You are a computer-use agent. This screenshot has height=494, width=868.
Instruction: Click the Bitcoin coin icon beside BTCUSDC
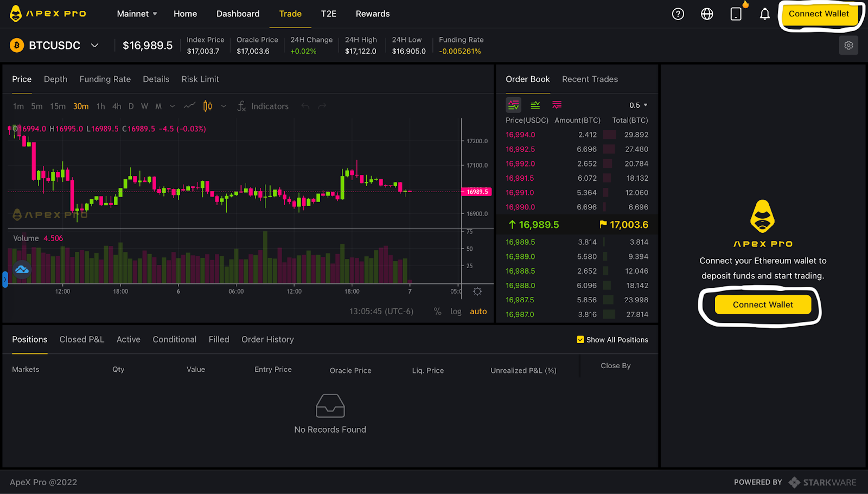pos(17,46)
